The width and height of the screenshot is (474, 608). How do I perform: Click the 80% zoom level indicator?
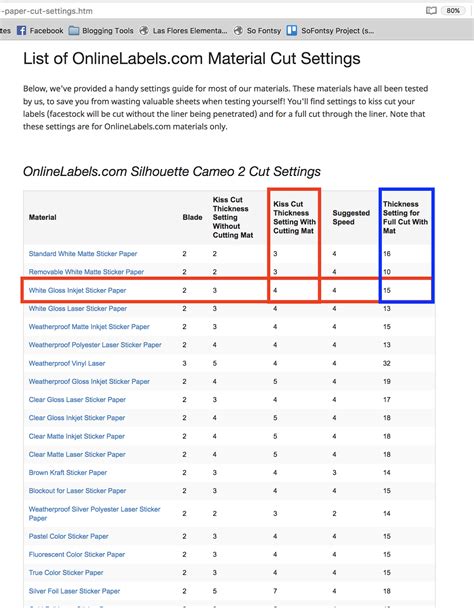click(x=453, y=10)
